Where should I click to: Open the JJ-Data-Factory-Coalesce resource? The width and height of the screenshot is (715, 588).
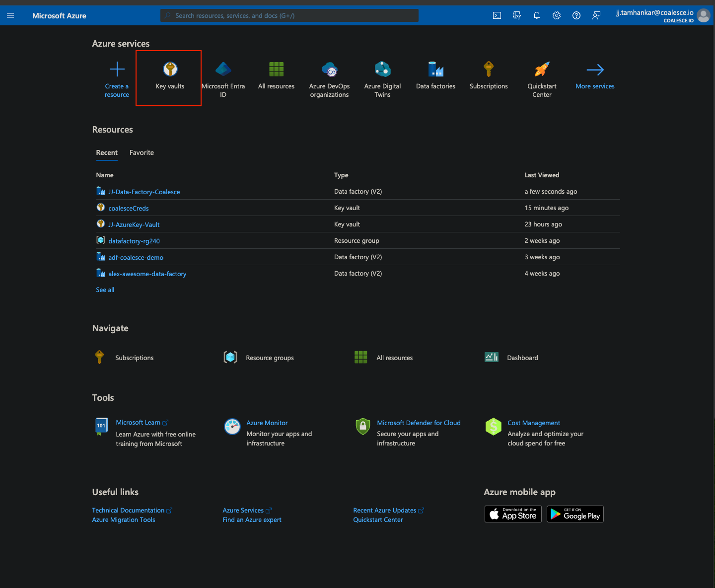(144, 192)
